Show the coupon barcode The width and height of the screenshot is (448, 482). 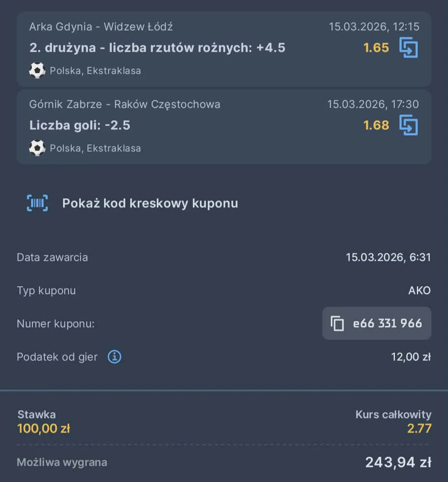pyautogui.click(x=150, y=203)
